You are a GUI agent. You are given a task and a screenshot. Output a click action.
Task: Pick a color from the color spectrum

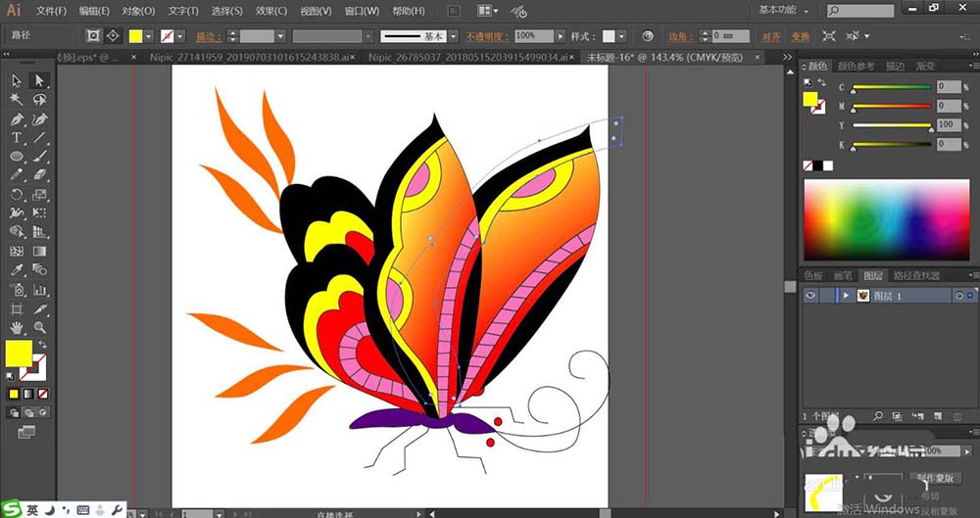886,219
